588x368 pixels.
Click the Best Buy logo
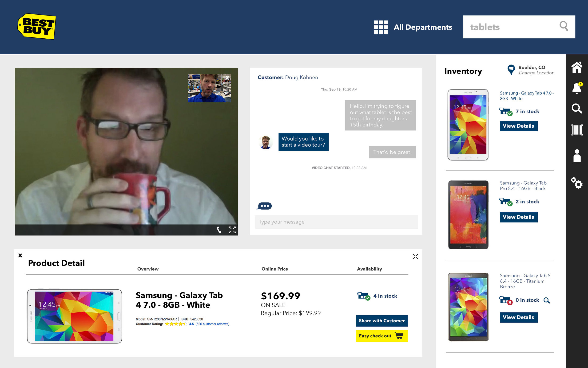pyautogui.click(x=37, y=27)
